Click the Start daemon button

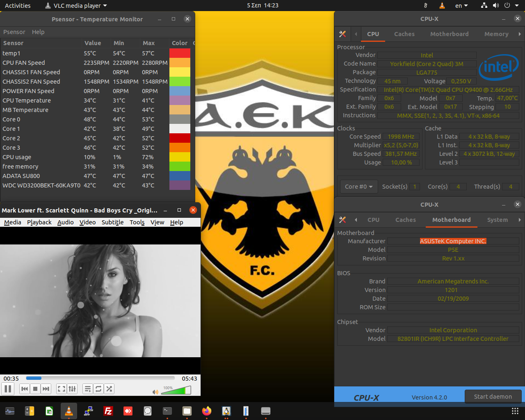[x=493, y=397]
